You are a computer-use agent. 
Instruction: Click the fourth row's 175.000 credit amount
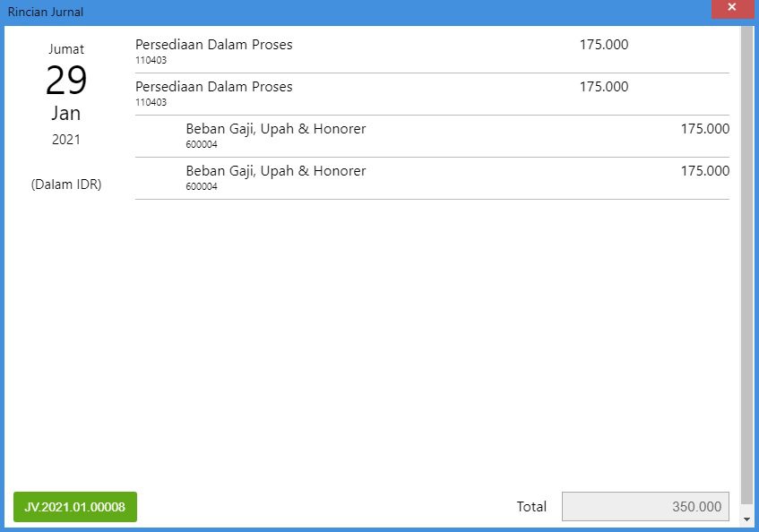(x=704, y=171)
